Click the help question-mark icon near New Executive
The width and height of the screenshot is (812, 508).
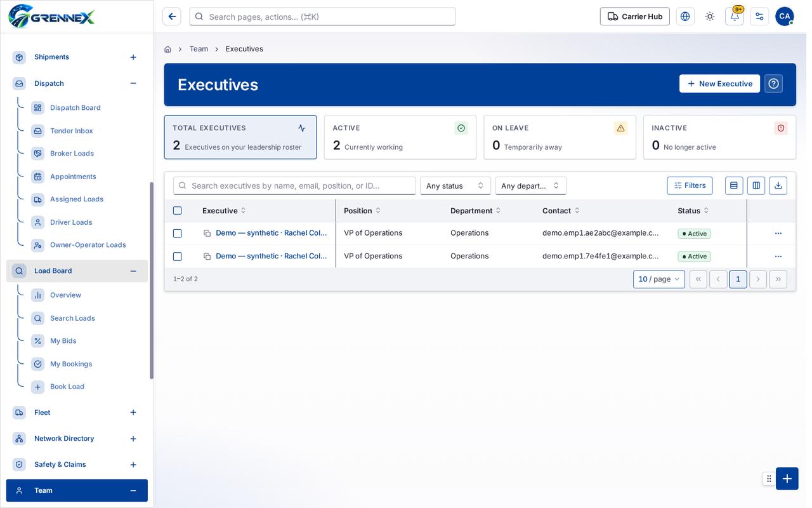pos(773,84)
